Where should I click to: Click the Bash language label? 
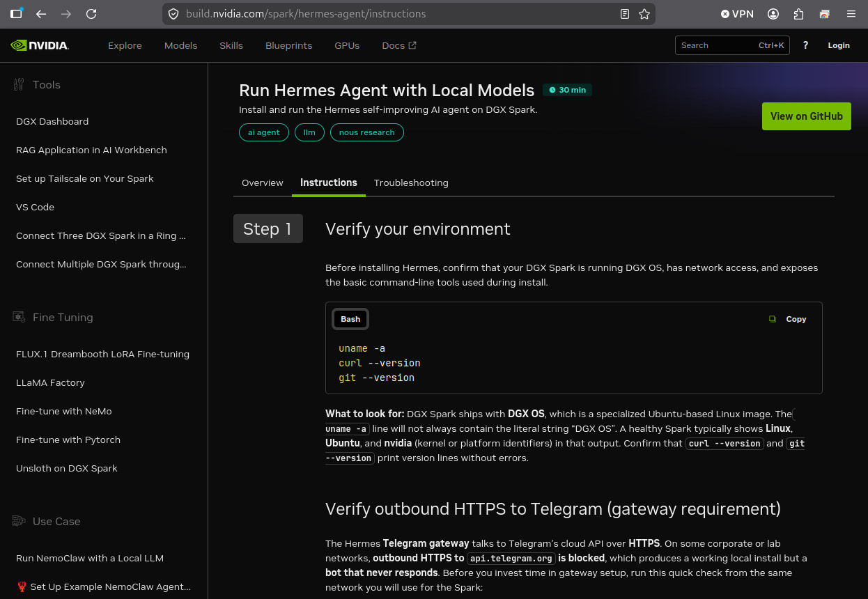(x=350, y=319)
